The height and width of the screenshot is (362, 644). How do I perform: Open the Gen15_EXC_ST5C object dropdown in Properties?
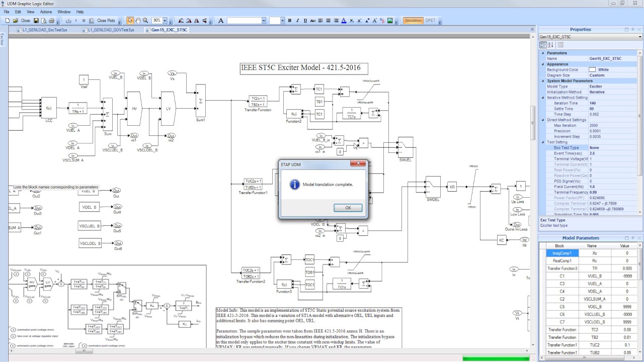coord(640,37)
